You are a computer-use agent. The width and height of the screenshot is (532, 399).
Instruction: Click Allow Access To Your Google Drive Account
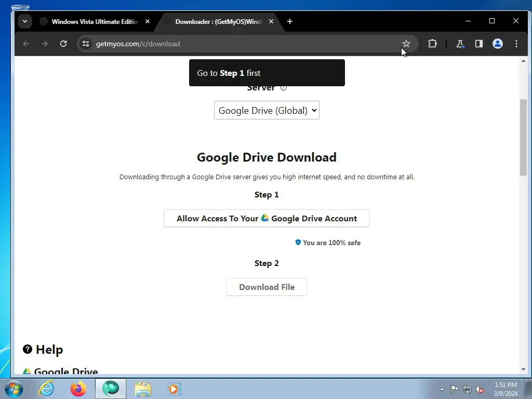267,219
